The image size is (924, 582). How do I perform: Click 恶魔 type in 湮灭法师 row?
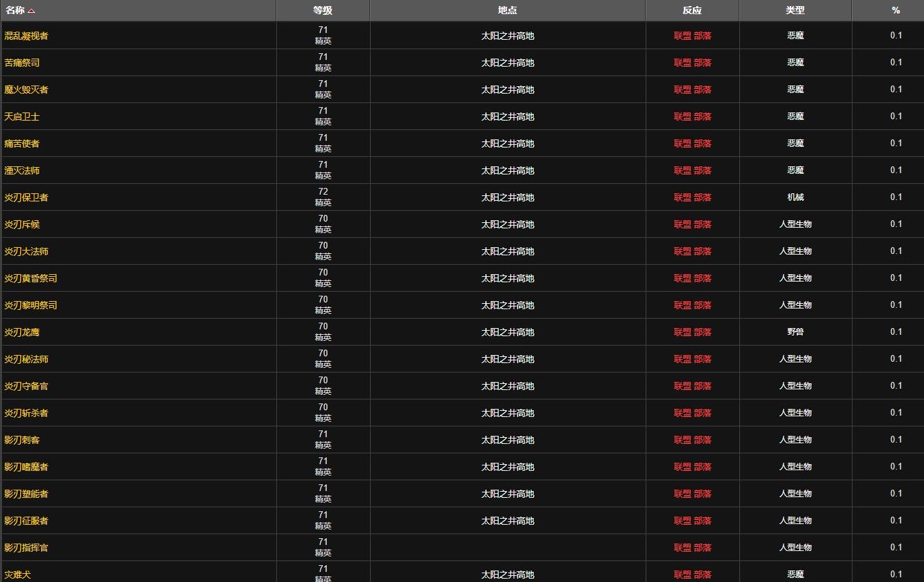point(795,170)
